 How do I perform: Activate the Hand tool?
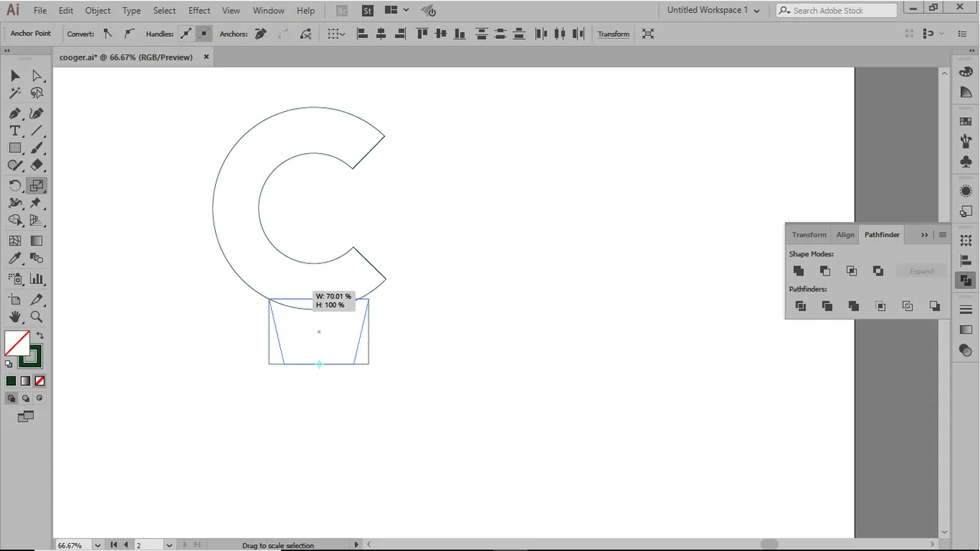click(x=15, y=317)
